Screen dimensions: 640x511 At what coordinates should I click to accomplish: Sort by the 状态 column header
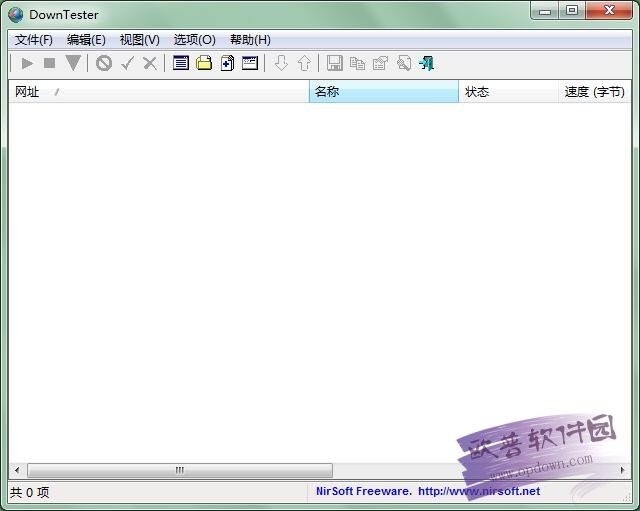click(x=509, y=91)
